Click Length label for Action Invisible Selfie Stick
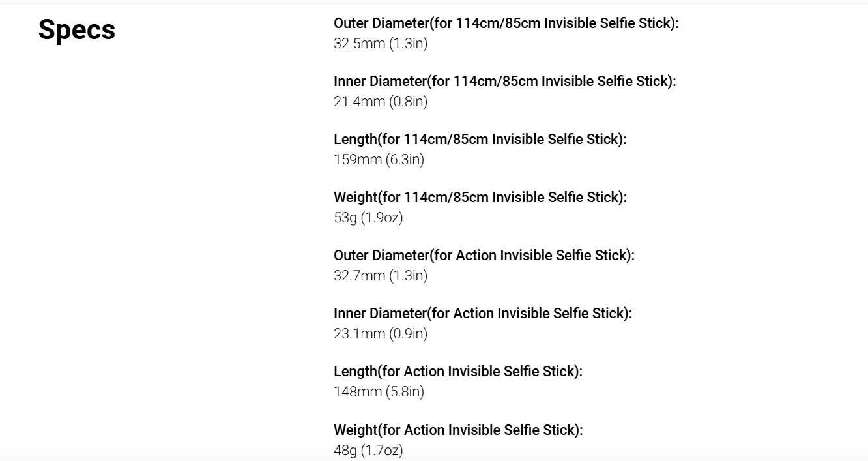Screen dimensions: 868x461 [457, 372]
